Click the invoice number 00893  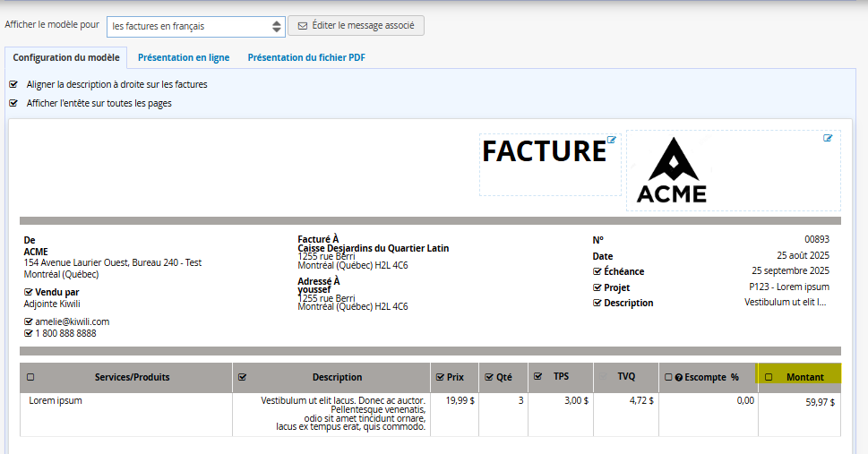tap(817, 239)
